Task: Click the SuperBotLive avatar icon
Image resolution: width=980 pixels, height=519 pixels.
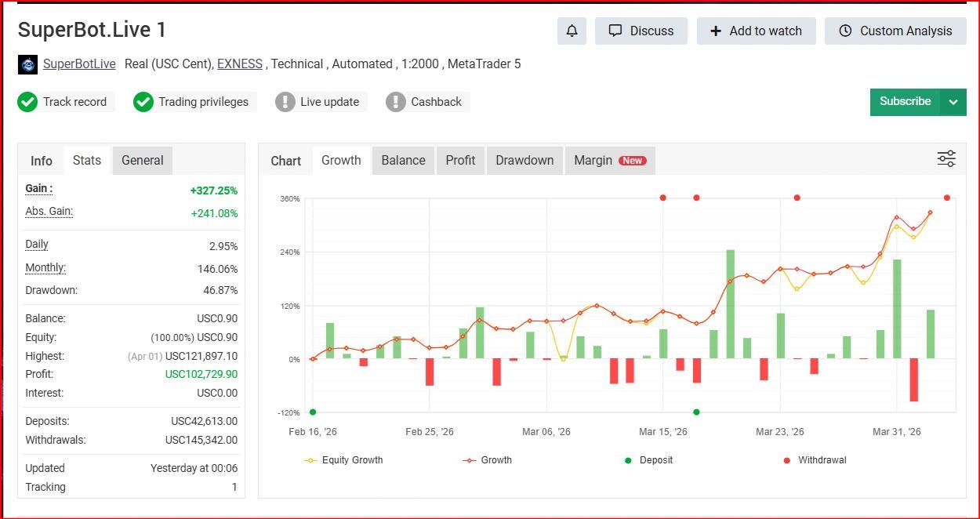Action: point(27,64)
